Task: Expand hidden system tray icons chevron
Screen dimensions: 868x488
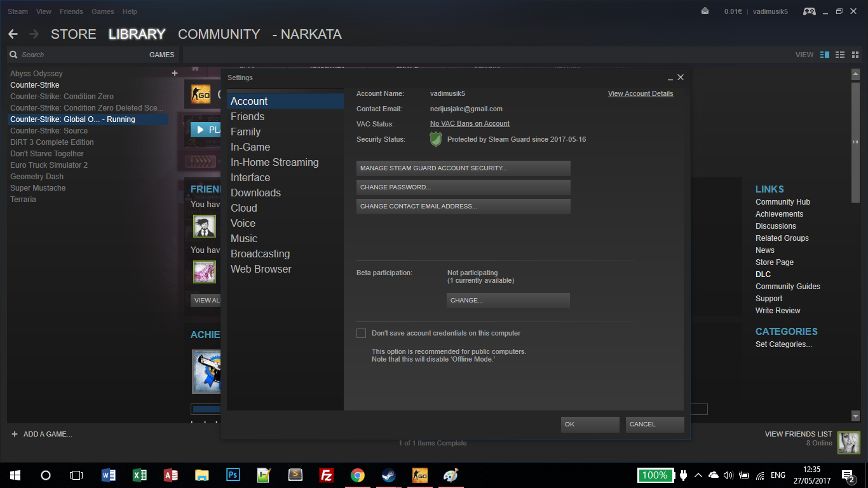Action: click(698, 475)
